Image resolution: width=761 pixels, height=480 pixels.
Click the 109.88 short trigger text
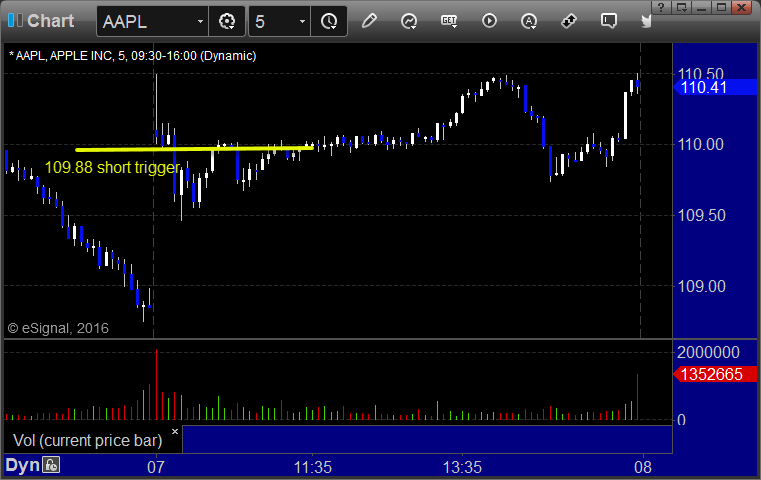[x=112, y=167]
